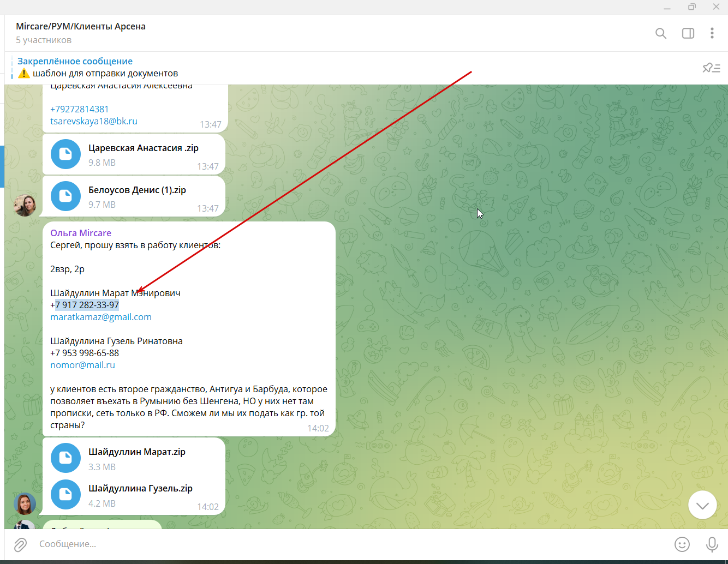Screen dimensions: 728x564
Task: Close the Telegram window
Action: tap(716, 7)
